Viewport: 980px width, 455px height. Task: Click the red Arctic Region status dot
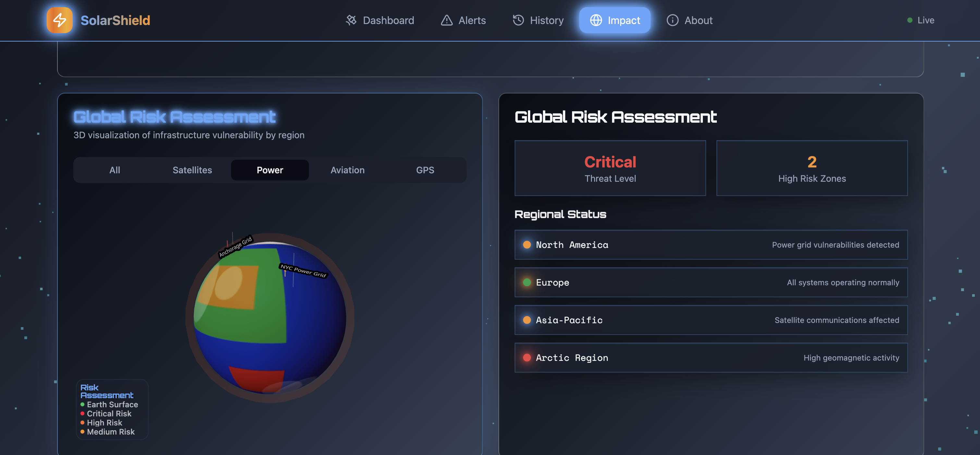pyautogui.click(x=527, y=358)
